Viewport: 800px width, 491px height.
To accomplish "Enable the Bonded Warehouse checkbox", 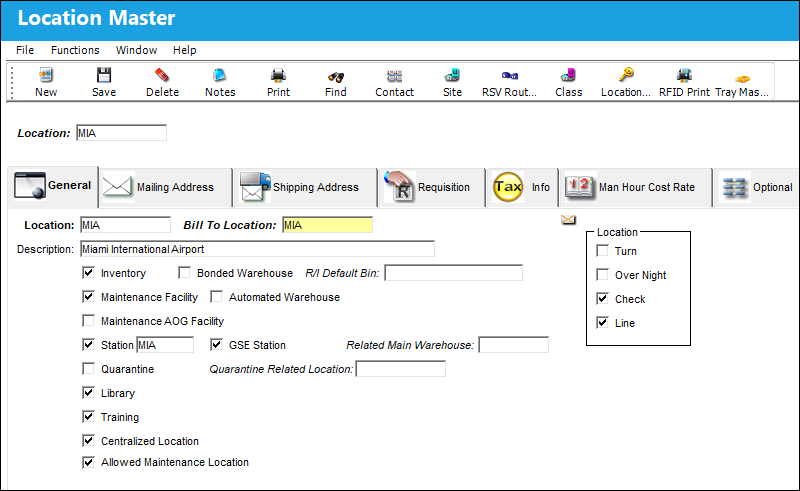I will click(184, 273).
